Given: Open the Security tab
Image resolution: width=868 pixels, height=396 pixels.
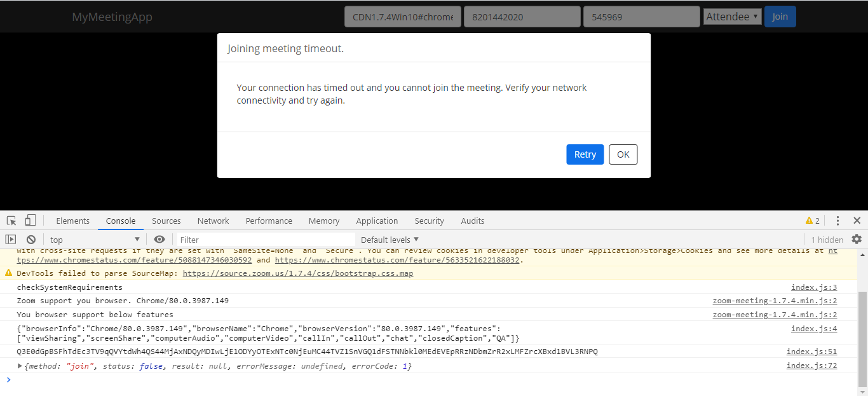Looking at the screenshot, I should (429, 221).
